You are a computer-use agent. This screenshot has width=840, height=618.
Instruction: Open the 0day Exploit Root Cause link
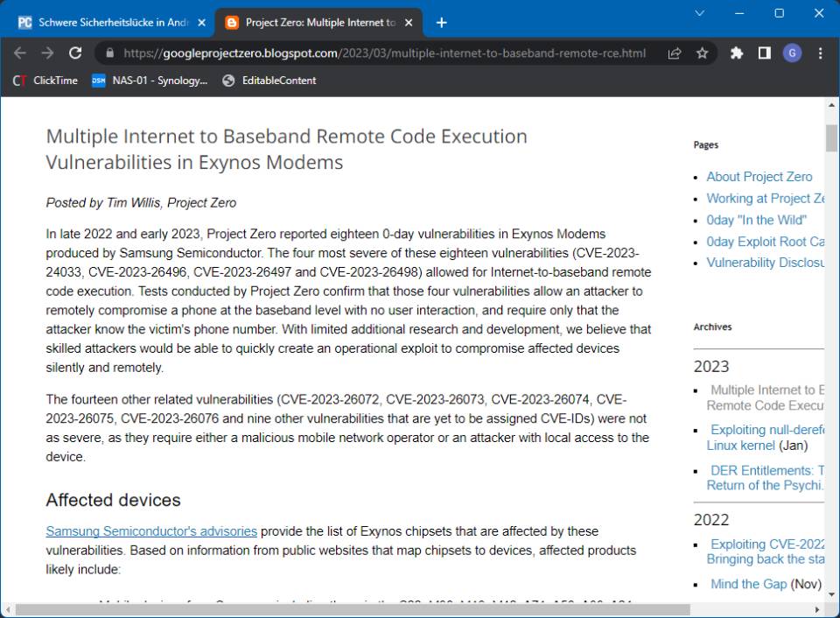766,242
